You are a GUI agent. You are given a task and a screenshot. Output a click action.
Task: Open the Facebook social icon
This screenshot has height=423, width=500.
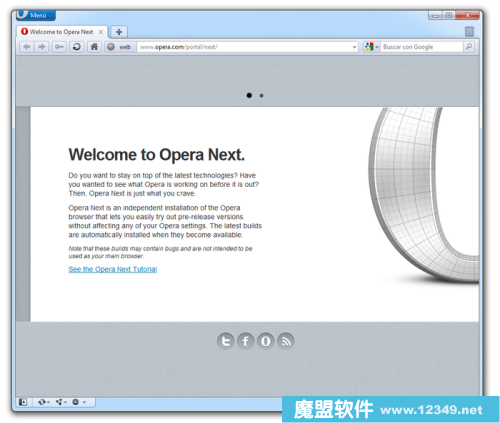tap(246, 341)
